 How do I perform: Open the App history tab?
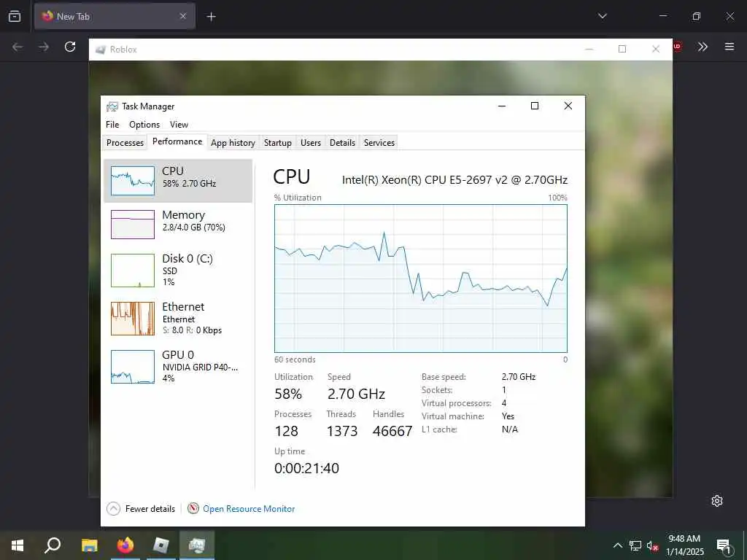click(x=233, y=142)
